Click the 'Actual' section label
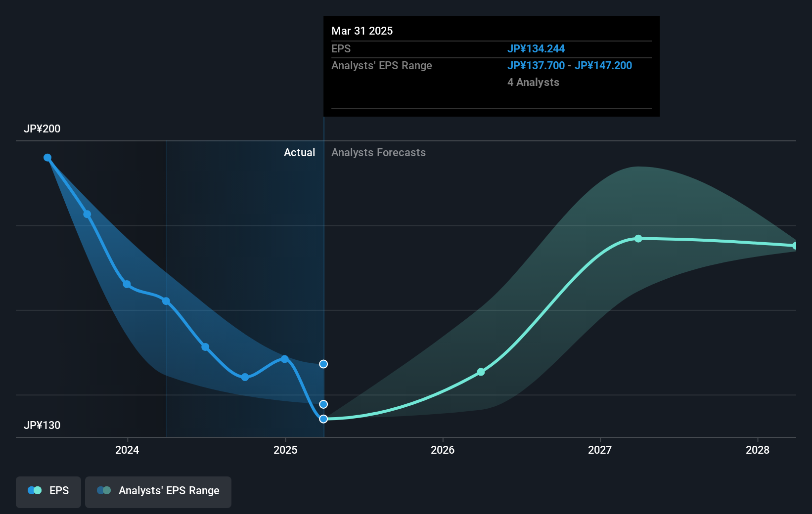Viewport: 812px width, 514px height. [x=299, y=153]
